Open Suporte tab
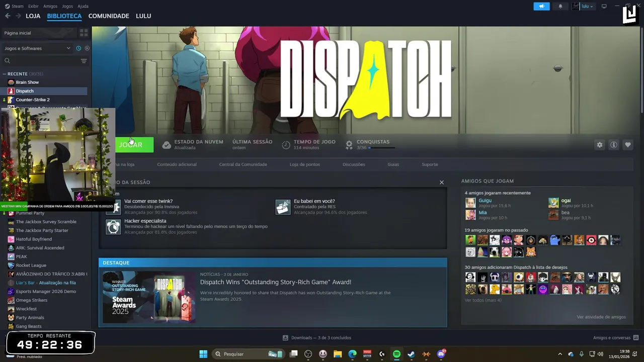This screenshot has height=362, width=644. tap(430, 164)
